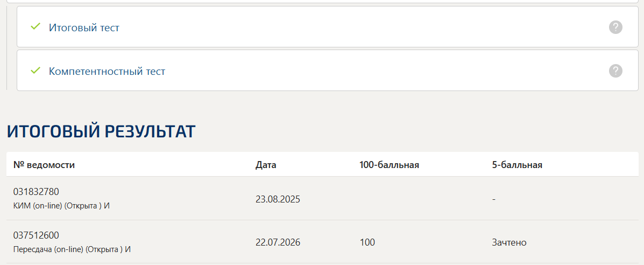Click the 100-балльная column header
This screenshot has height=265, width=644.
389,165
